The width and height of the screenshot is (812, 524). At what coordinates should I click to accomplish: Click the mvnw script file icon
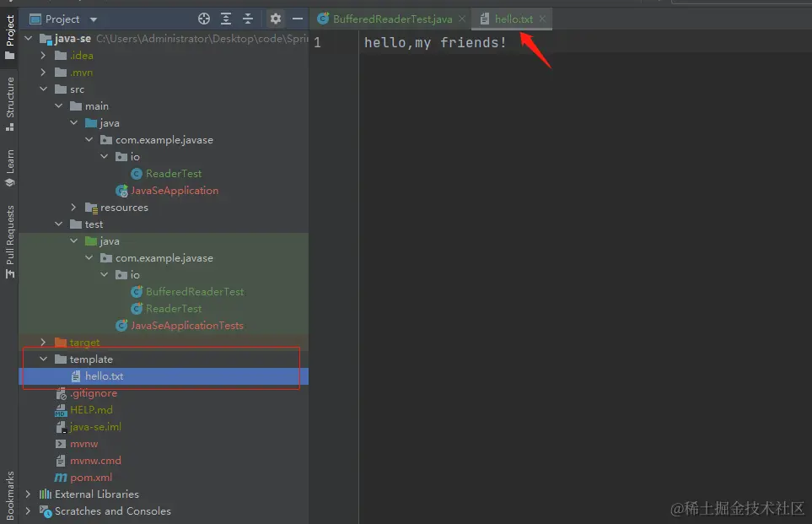[x=61, y=444]
